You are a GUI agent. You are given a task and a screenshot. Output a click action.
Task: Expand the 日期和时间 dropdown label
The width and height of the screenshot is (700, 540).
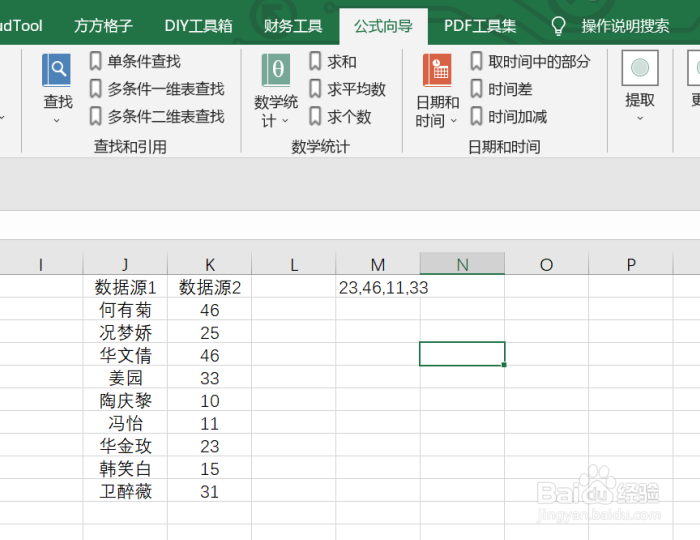pos(437,111)
